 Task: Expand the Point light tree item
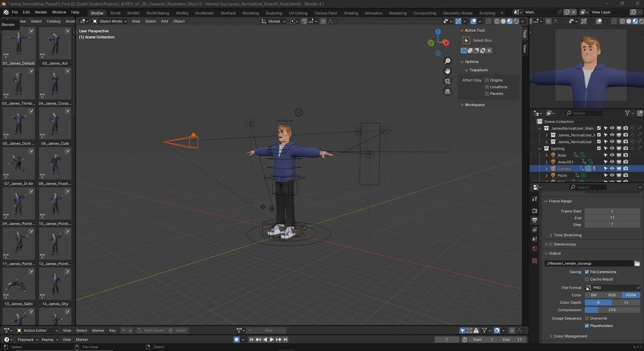(x=547, y=175)
